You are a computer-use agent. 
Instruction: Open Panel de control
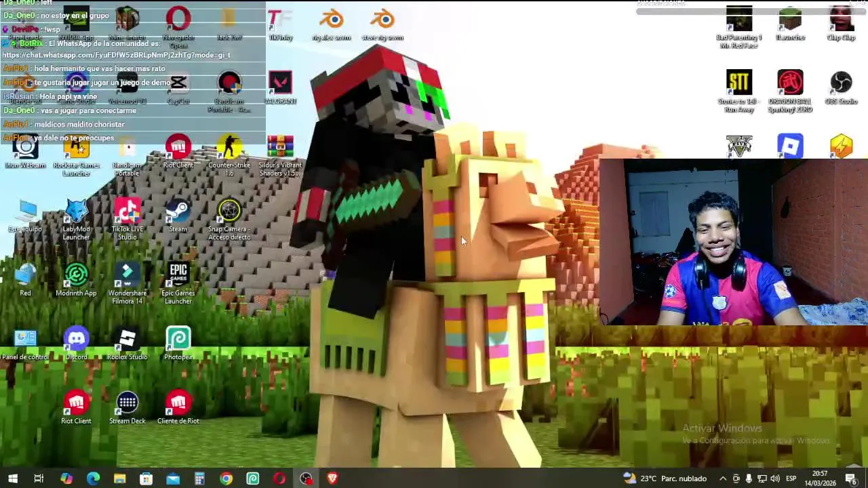pyautogui.click(x=25, y=344)
